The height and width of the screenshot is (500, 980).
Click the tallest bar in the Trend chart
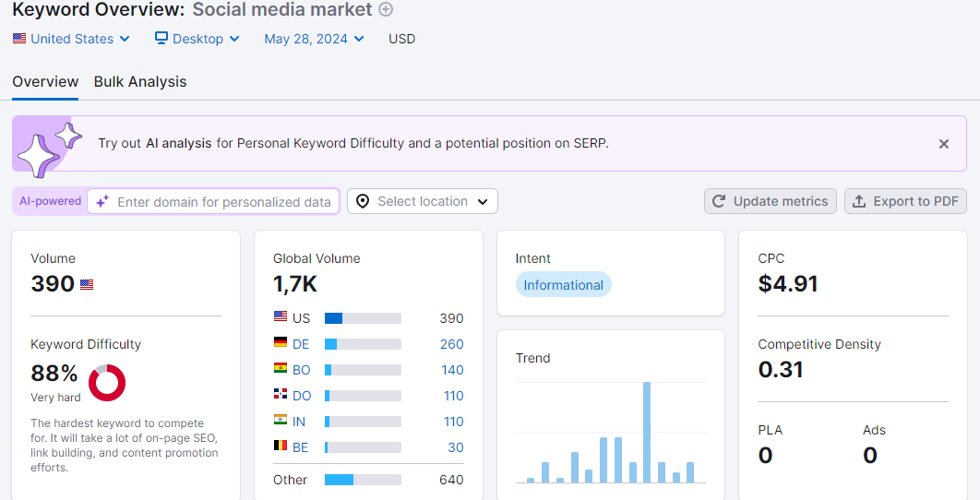[646, 433]
